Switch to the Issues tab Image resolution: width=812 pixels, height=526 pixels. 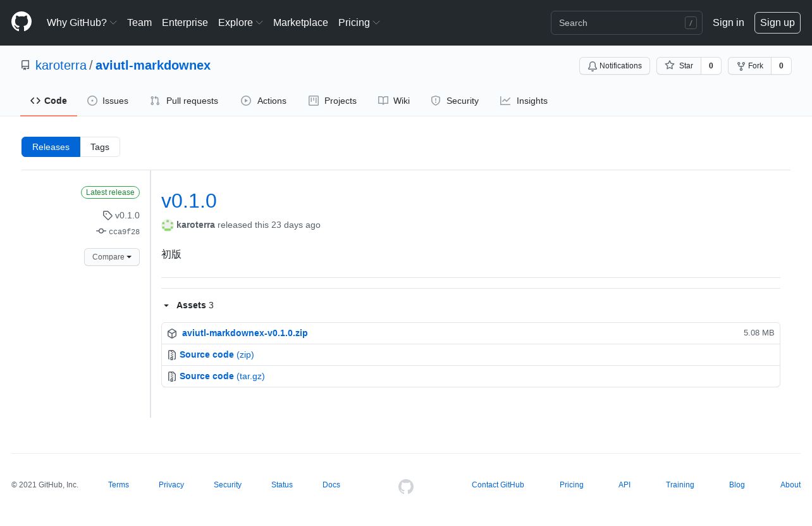click(x=108, y=101)
